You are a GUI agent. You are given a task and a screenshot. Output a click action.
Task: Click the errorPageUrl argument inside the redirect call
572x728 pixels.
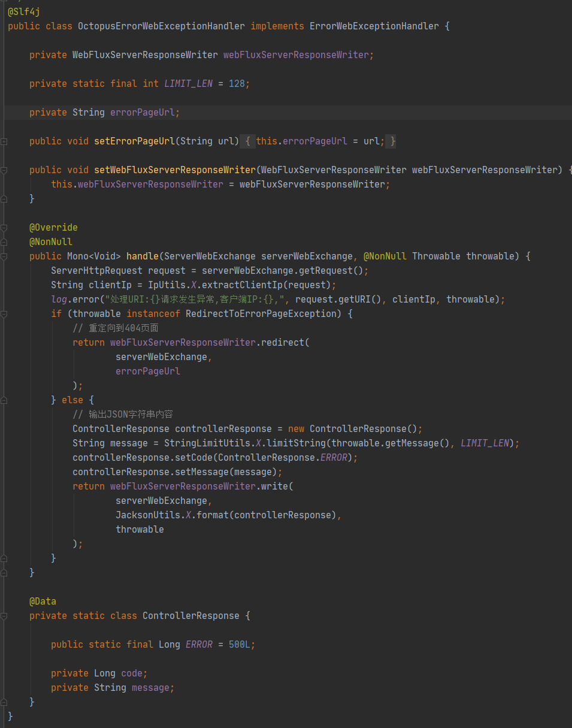point(148,371)
